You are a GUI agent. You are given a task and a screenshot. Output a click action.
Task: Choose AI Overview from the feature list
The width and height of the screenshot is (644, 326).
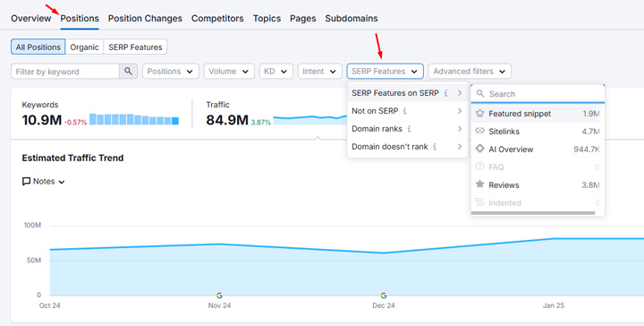pyautogui.click(x=538, y=150)
